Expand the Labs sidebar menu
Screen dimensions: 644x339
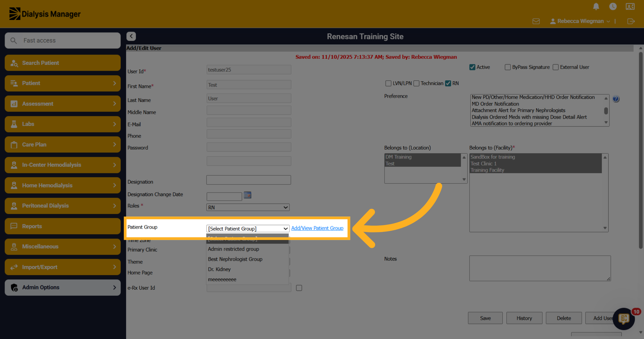pyautogui.click(x=63, y=124)
